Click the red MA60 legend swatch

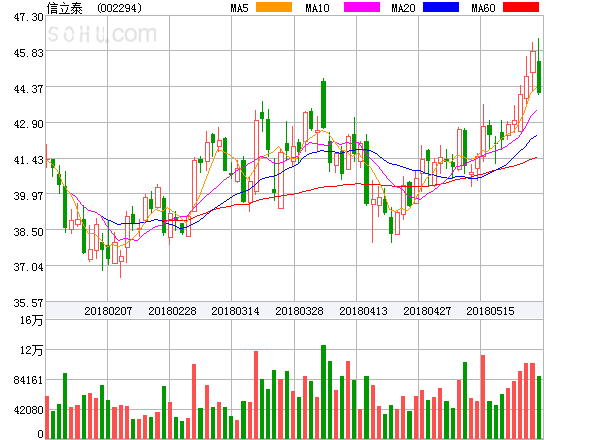521,7
